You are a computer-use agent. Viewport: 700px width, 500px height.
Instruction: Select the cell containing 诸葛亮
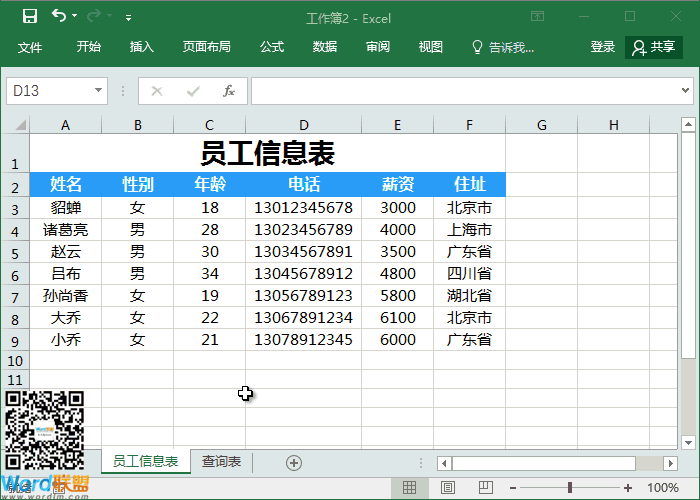66,230
